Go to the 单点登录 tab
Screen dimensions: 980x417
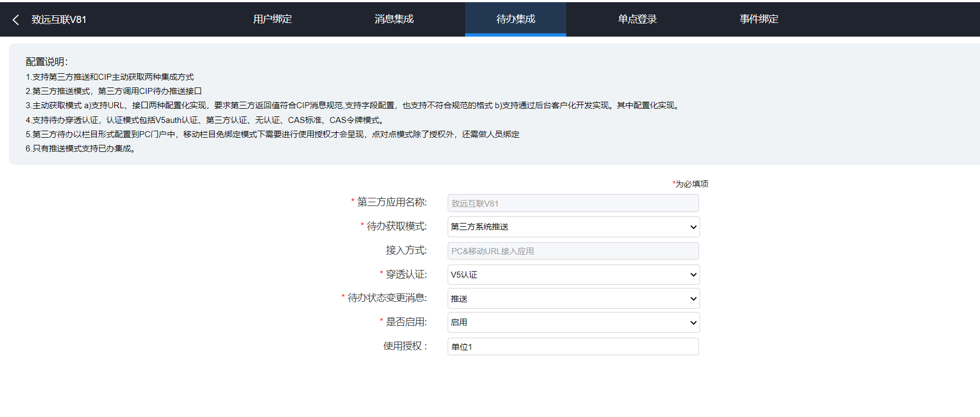click(x=637, y=19)
